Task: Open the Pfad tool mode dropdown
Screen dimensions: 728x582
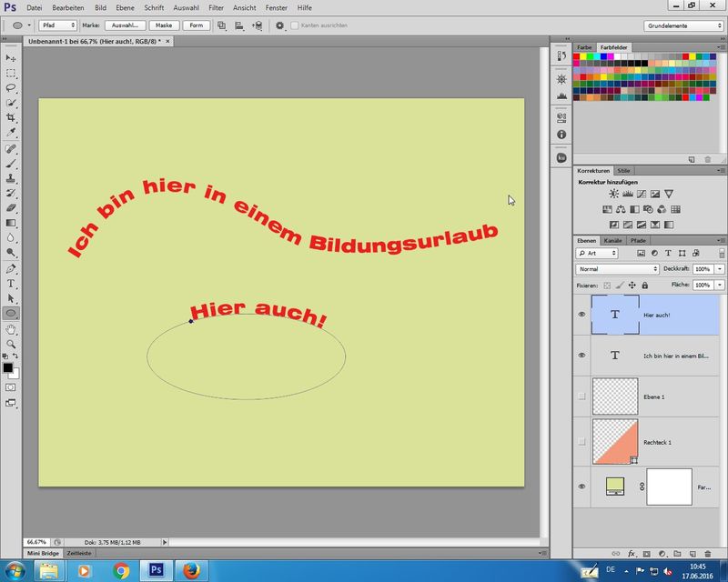Action: pos(57,25)
